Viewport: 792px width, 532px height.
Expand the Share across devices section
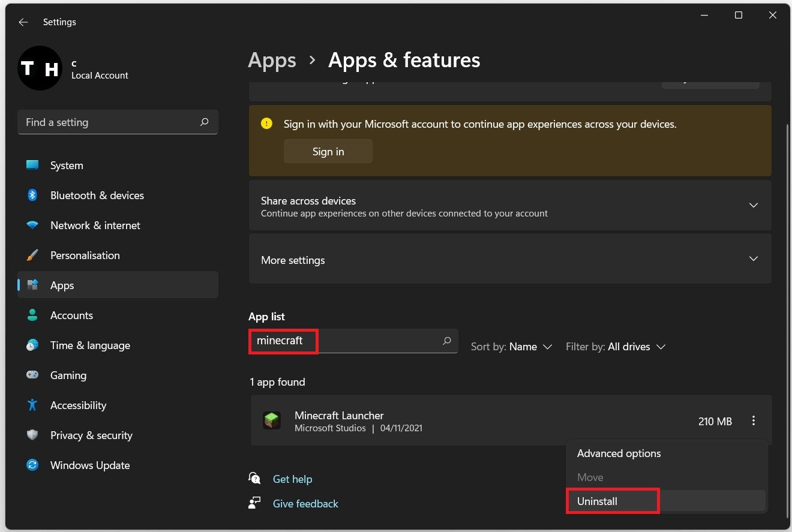754,205
